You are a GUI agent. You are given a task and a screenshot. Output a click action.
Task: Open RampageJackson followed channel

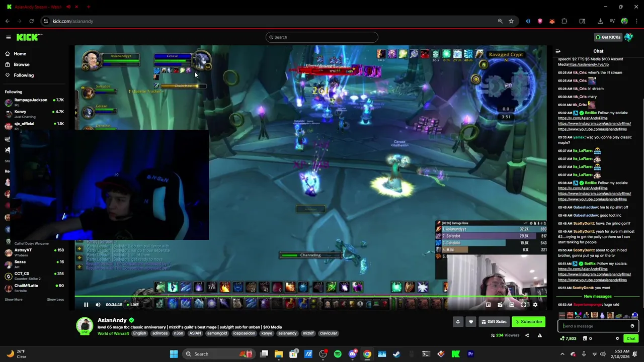(34, 102)
